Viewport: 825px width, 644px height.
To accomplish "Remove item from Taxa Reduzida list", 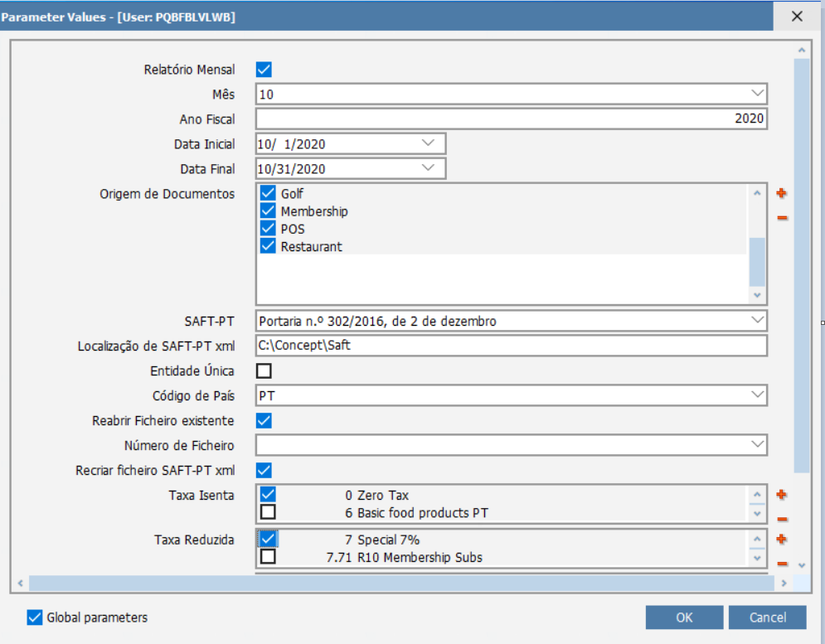I will [x=782, y=564].
